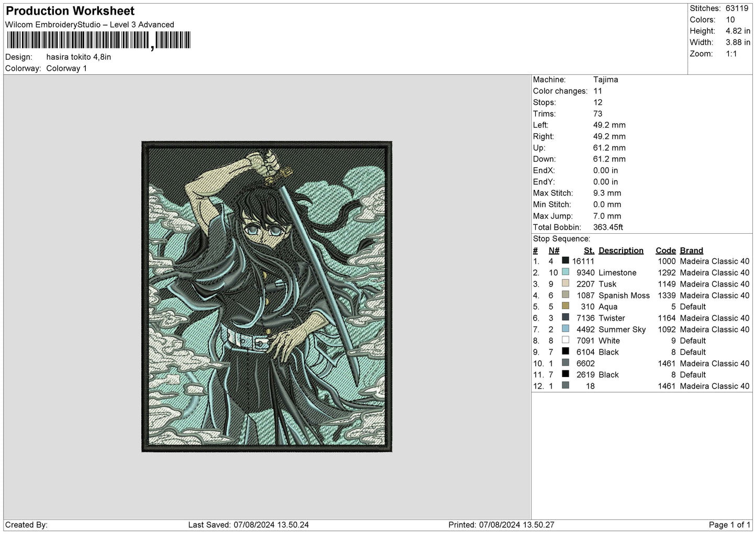Click the 'Description' column header
Image resolution: width=756 pixels, height=534 pixels.
621,251
